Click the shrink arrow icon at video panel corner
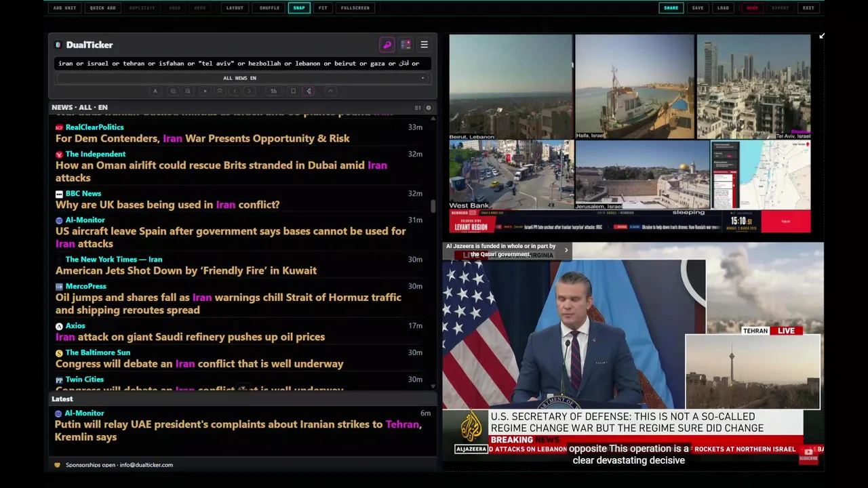This screenshot has height=488, width=868. click(821, 36)
